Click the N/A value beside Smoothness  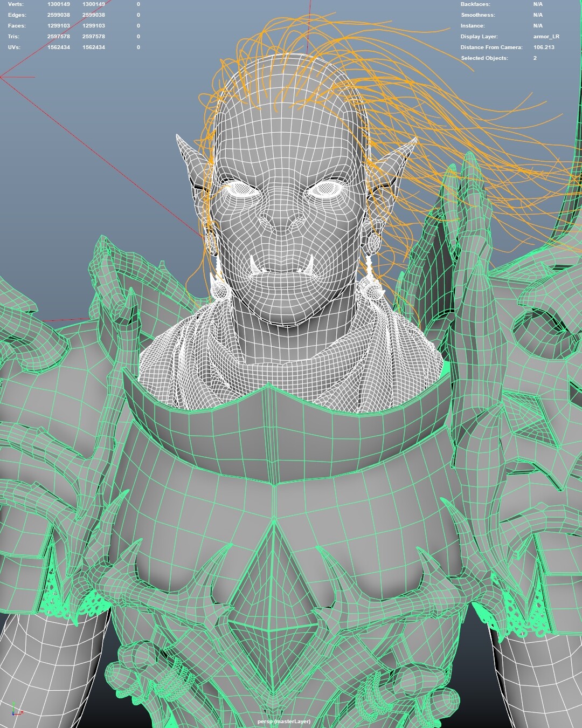[538, 15]
